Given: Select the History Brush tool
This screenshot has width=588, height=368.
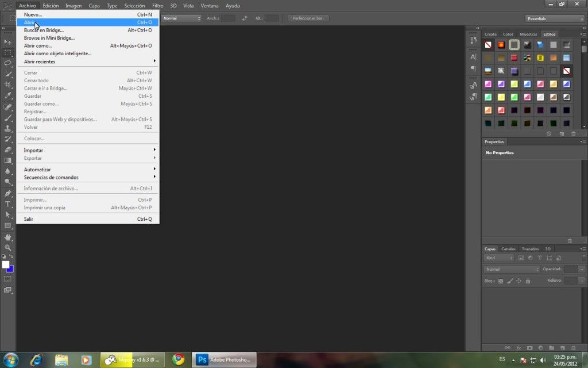Looking at the screenshot, I should 7,139.
